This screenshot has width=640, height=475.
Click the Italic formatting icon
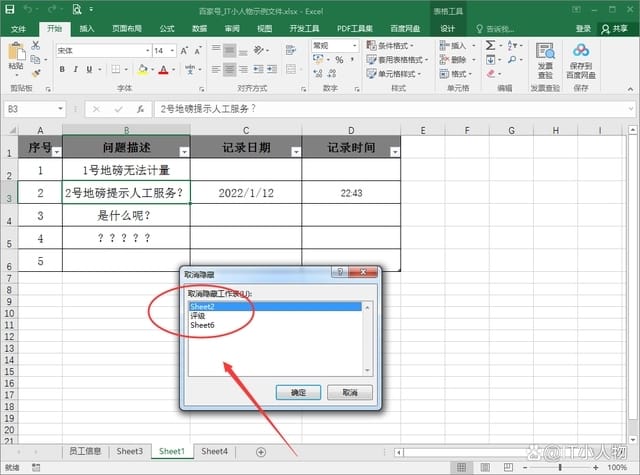tap(76, 69)
